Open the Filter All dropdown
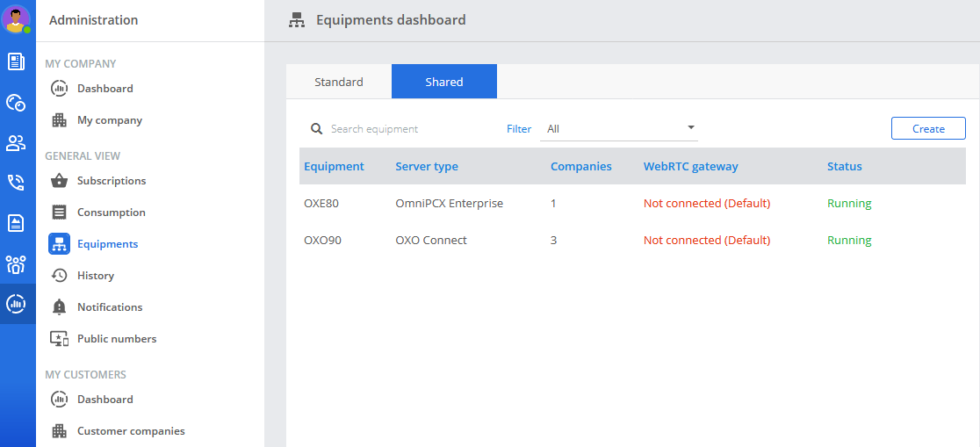The image size is (980, 447). [x=619, y=129]
